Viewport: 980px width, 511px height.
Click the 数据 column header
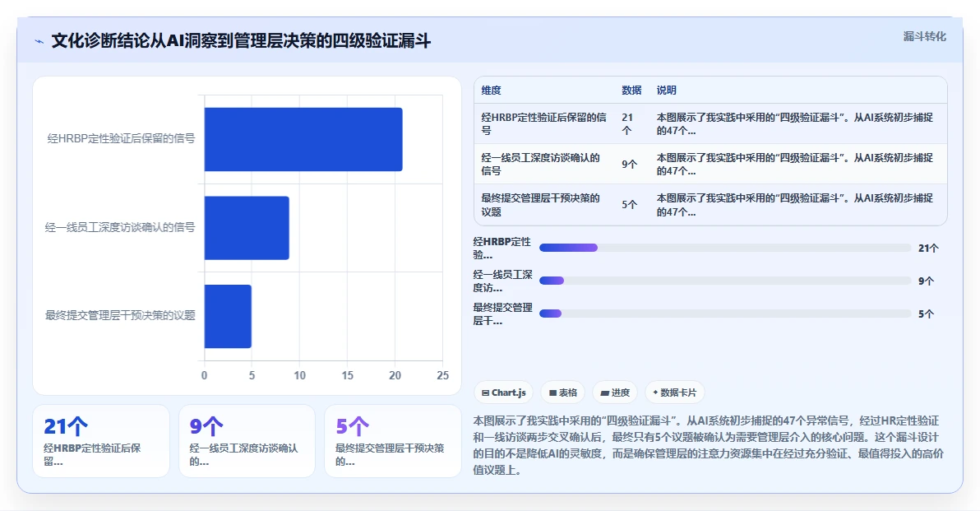click(x=631, y=90)
